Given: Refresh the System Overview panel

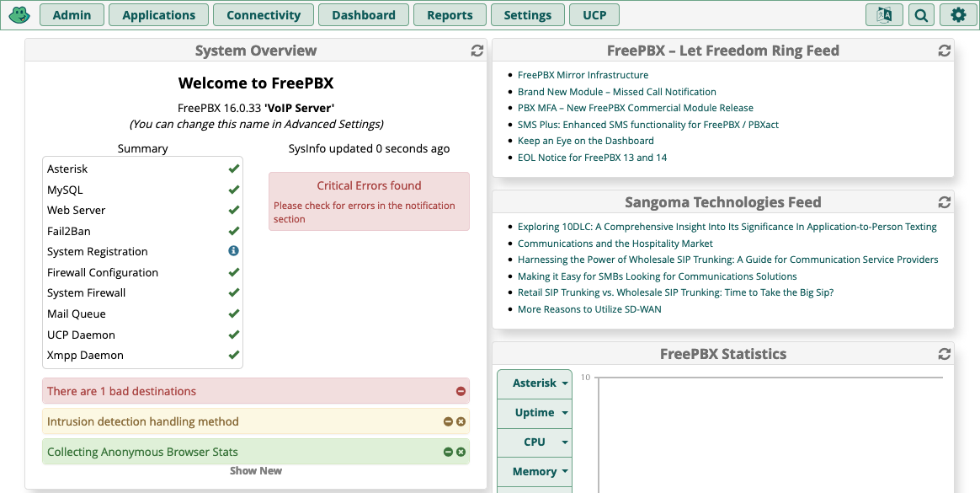Looking at the screenshot, I should (x=477, y=51).
